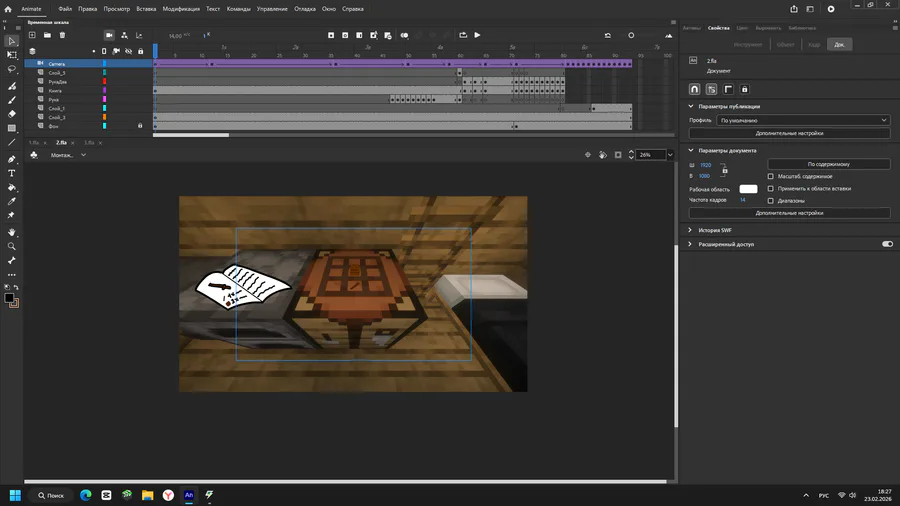Click the quick share and publish icon
Image resolution: width=900 pixels, height=506 pixels.
point(794,9)
